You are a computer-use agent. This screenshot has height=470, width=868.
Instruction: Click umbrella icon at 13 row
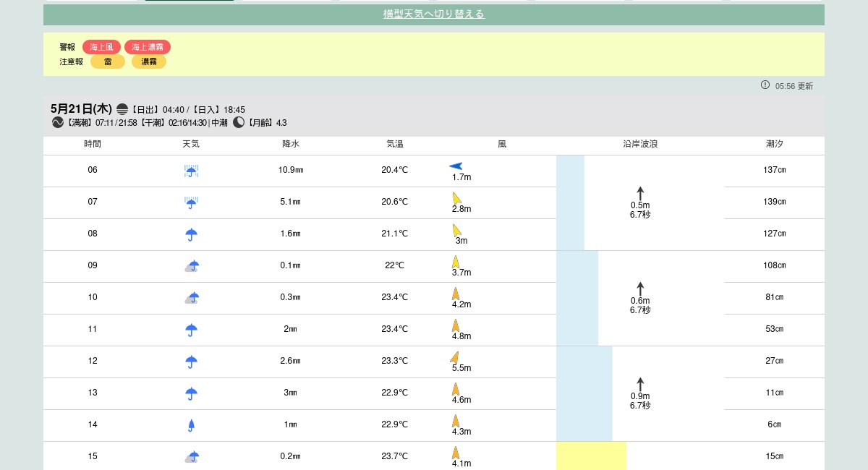[191, 394]
